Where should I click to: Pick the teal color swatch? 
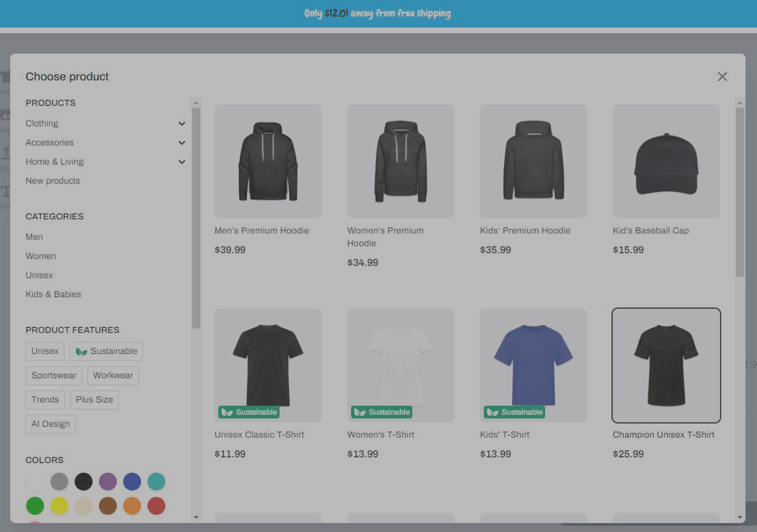156,482
